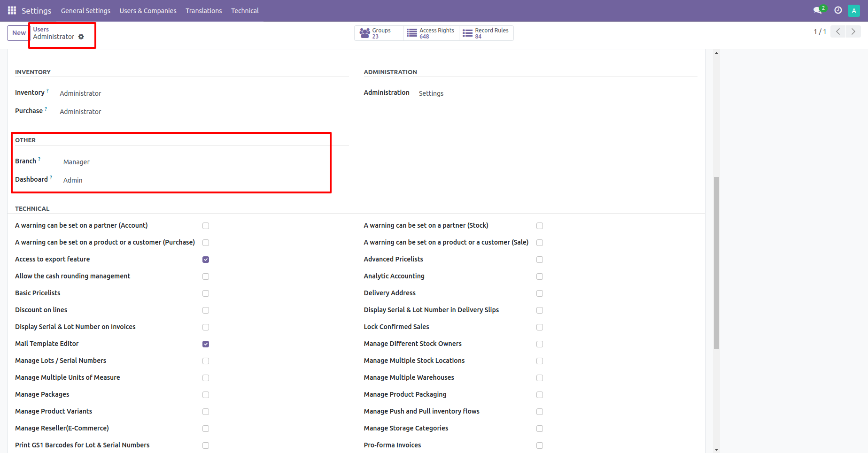Click the New button
Viewport: 868px width, 453px height.
coord(19,33)
